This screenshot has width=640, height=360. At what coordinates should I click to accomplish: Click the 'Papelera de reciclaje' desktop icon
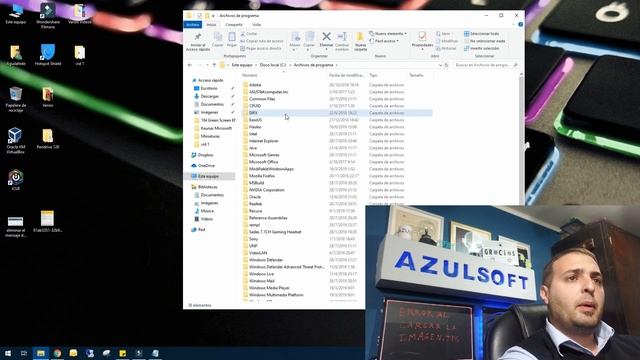tap(16, 99)
